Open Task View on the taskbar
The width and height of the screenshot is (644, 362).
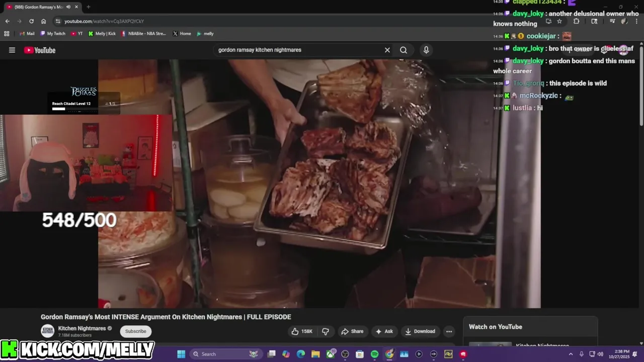[x=272, y=354]
